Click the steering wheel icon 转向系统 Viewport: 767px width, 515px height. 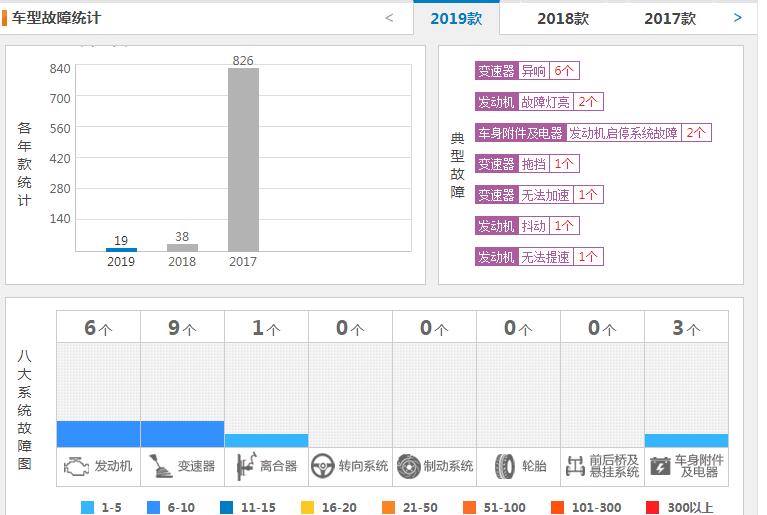pyautogui.click(x=322, y=466)
